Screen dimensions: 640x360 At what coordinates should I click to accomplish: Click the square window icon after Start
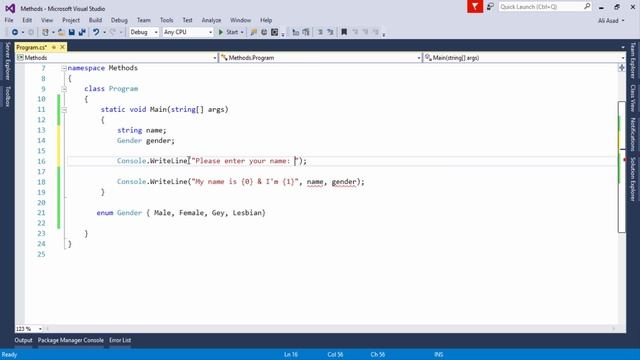[x=275, y=32]
